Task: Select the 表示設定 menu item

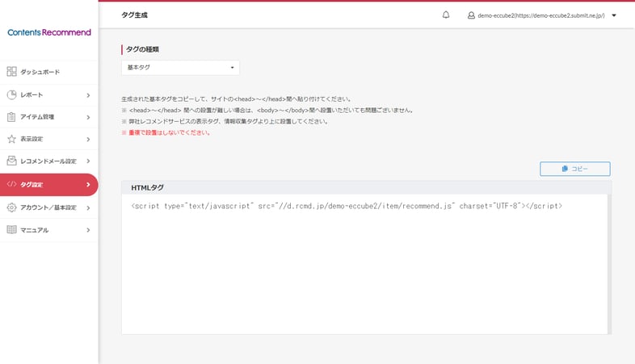Action: (x=49, y=139)
